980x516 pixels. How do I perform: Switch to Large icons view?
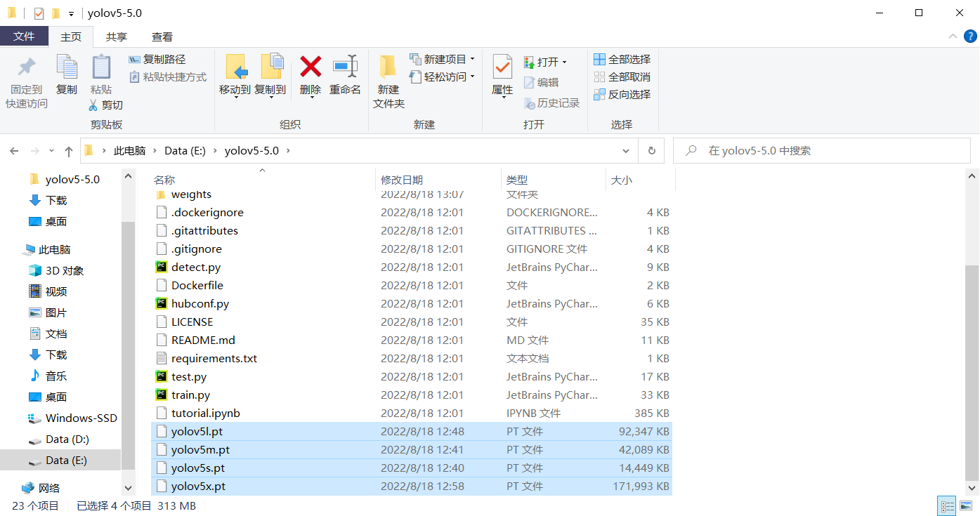967,505
